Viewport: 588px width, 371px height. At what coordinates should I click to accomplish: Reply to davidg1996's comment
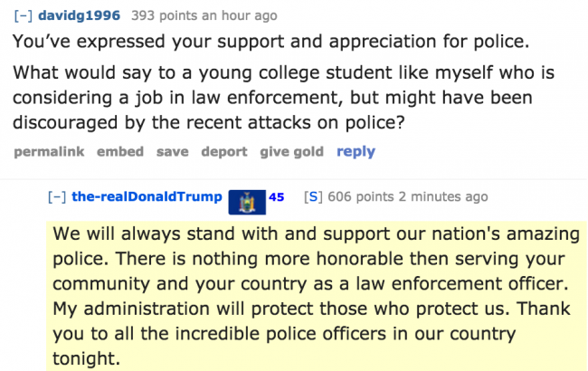[x=356, y=151]
